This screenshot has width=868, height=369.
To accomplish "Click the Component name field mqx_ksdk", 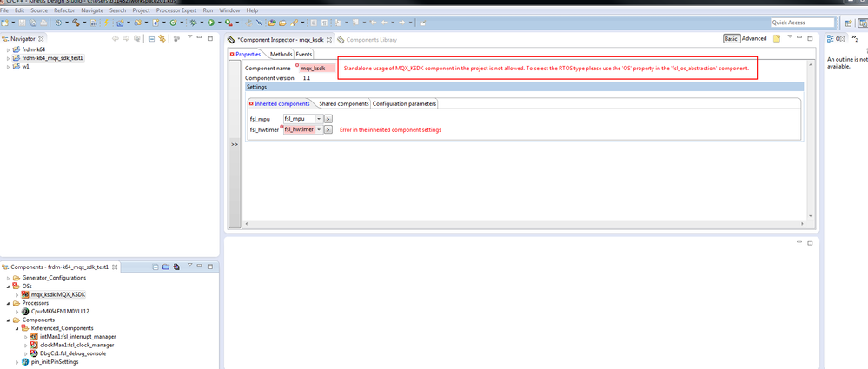I will pos(316,68).
